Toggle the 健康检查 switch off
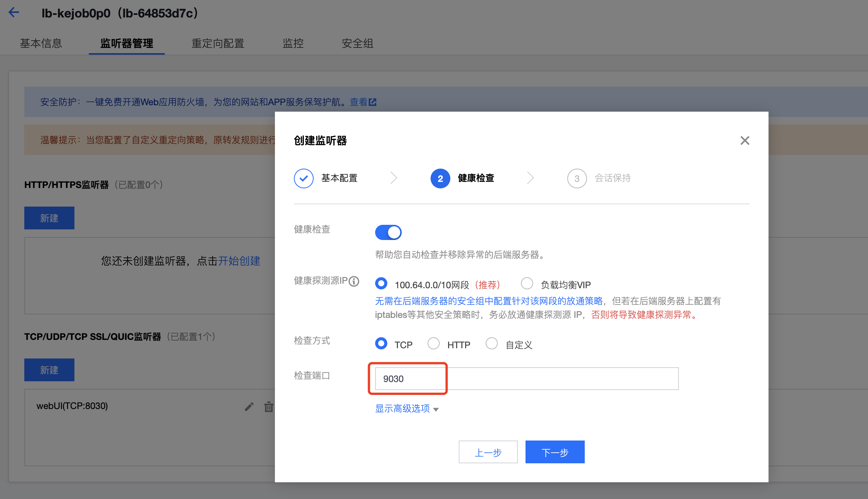868x499 pixels. tap(388, 232)
